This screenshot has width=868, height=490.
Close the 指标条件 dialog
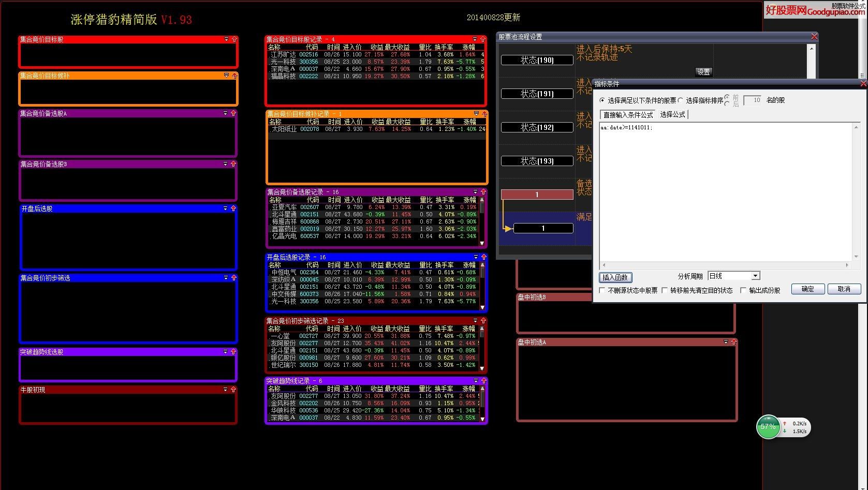(x=863, y=84)
